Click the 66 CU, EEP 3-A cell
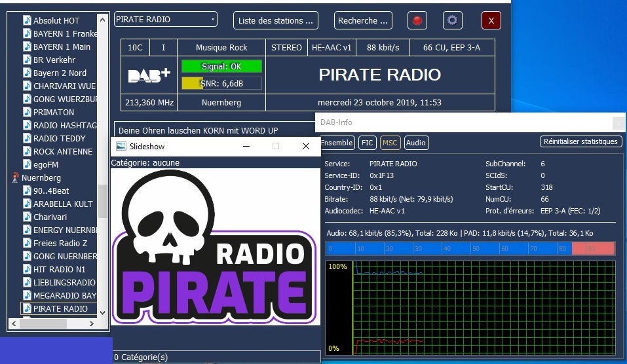627x364 pixels. coord(452,48)
